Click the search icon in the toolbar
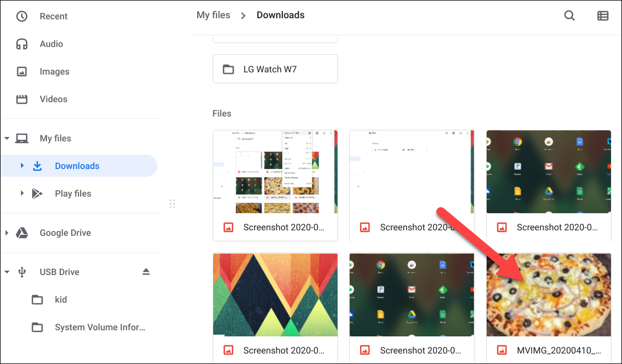Image resolution: width=622 pixels, height=364 pixels. pyautogui.click(x=570, y=15)
